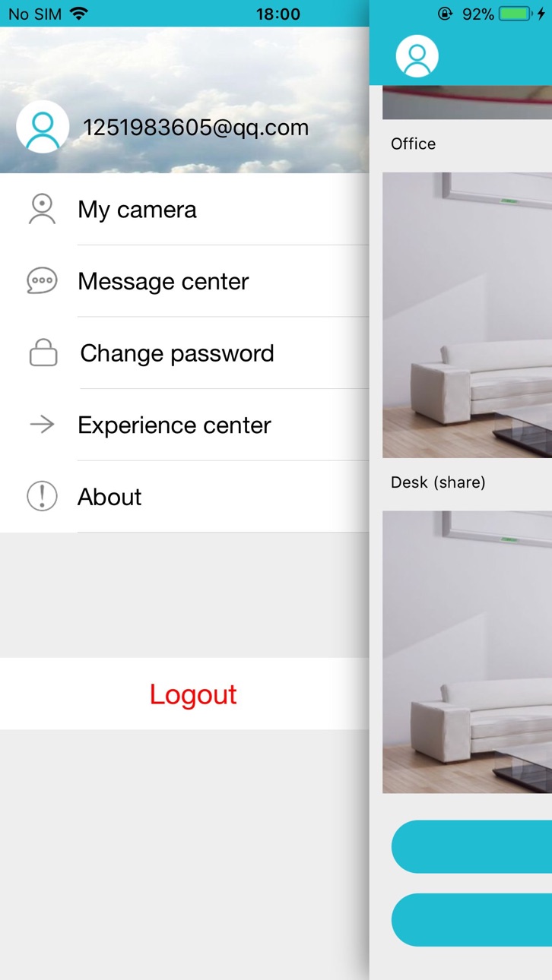Open the Desk (share) camera thumbnail

click(467, 315)
